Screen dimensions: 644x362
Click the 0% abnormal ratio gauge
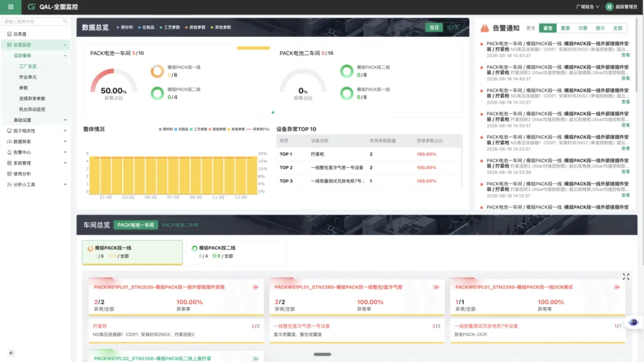click(x=303, y=84)
